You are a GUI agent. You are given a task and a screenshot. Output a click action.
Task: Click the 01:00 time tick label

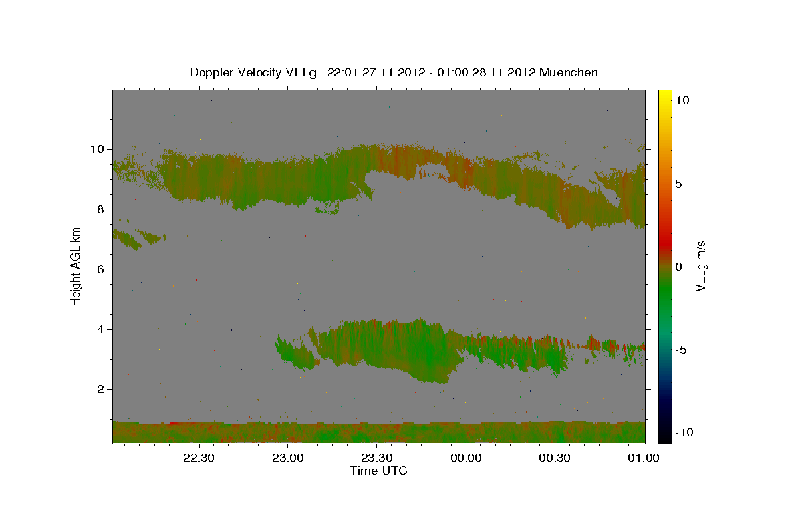[643, 458]
